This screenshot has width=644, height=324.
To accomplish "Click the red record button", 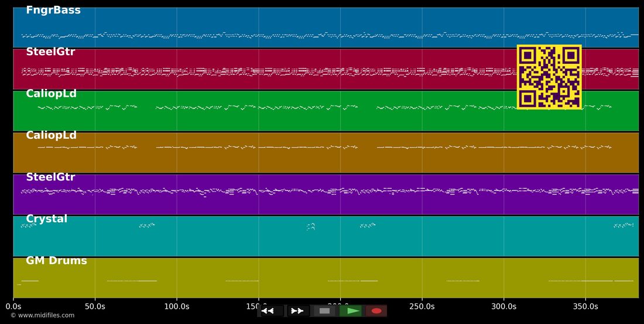I will pos(376,311).
